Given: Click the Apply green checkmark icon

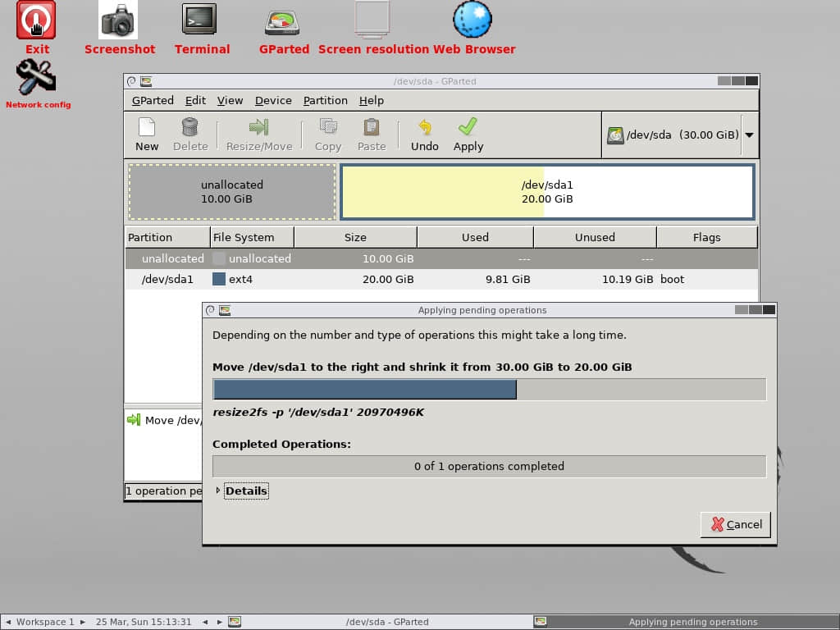Looking at the screenshot, I should (x=468, y=127).
